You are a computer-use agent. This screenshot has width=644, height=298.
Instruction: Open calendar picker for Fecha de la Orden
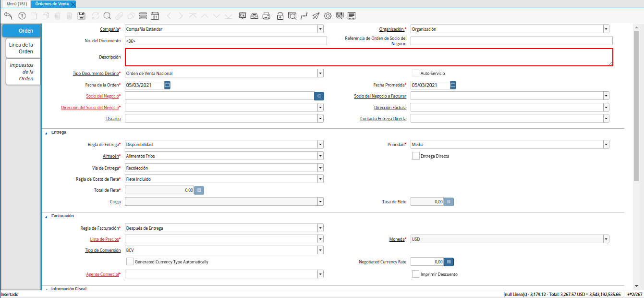tap(167, 85)
